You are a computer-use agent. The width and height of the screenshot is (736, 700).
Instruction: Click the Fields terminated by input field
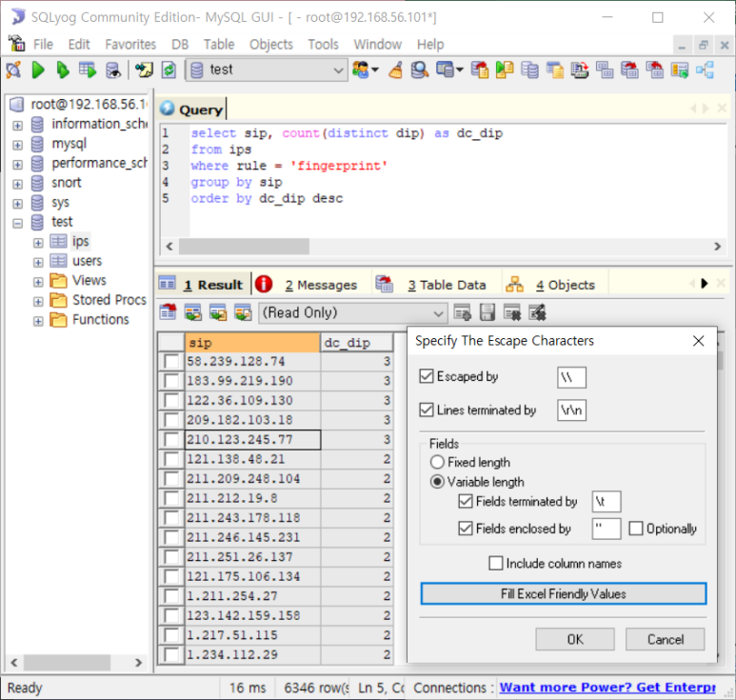pos(607,502)
